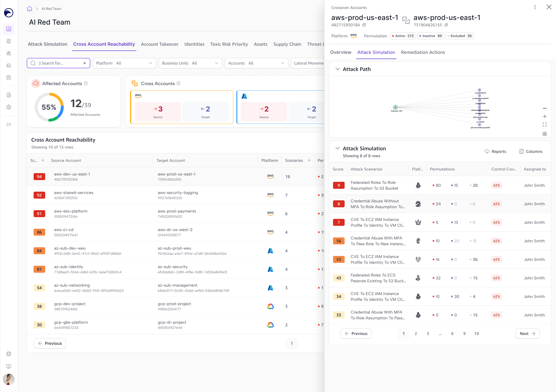Collapse the Attack Simulation section
Screen dimensions: 556x392
[x=337, y=148]
